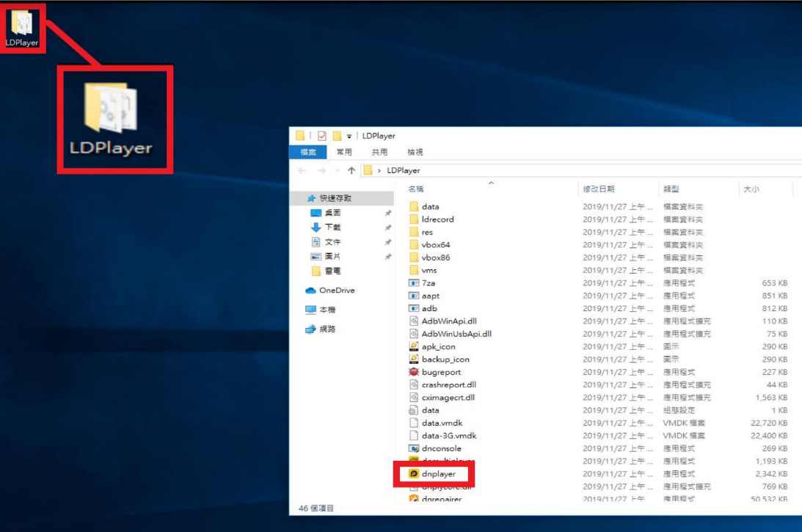The width and height of the screenshot is (802, 532).
Task: Open 網路 in the navigation pane
Action: [x=327, y=329]
